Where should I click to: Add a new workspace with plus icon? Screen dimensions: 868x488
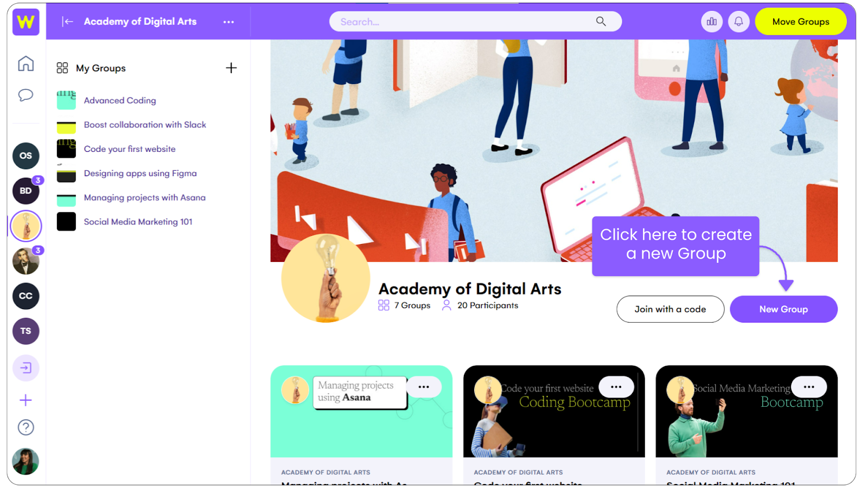[25, 400]
